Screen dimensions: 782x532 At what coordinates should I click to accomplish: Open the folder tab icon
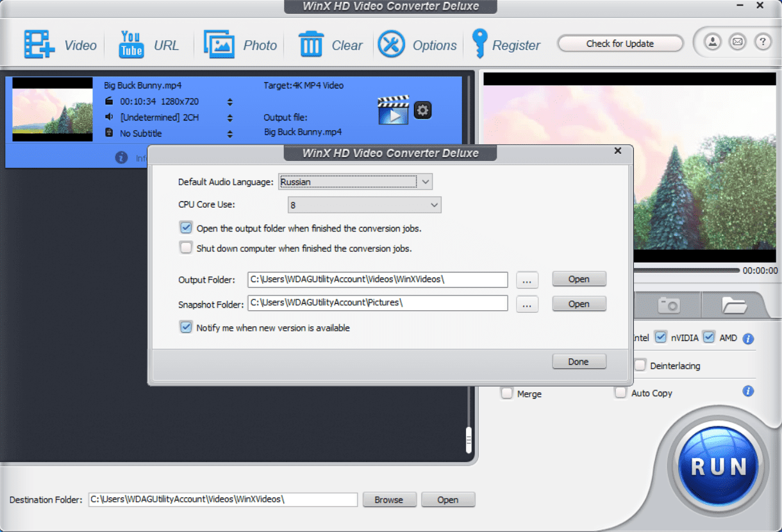(x=734, y=304)
